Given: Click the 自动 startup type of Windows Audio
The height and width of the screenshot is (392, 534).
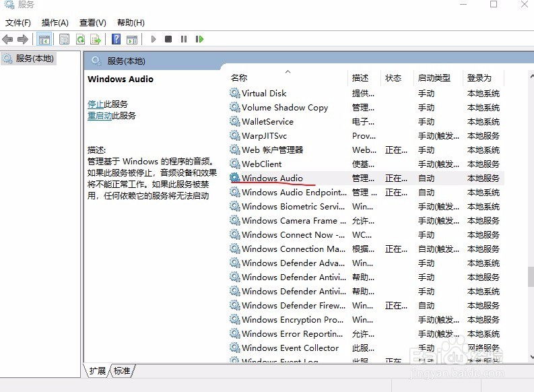Looking at the screenshot, I should pos(426,178).
